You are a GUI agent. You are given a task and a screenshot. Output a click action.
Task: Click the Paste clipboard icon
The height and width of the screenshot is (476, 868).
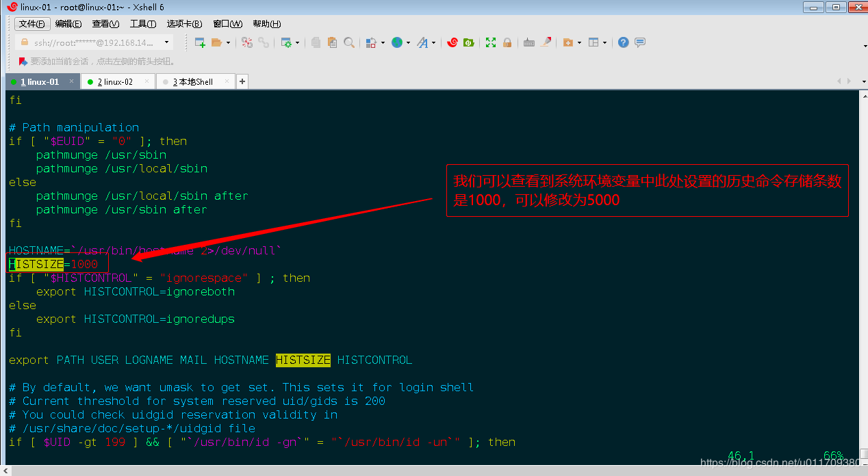tap(332, 42)
